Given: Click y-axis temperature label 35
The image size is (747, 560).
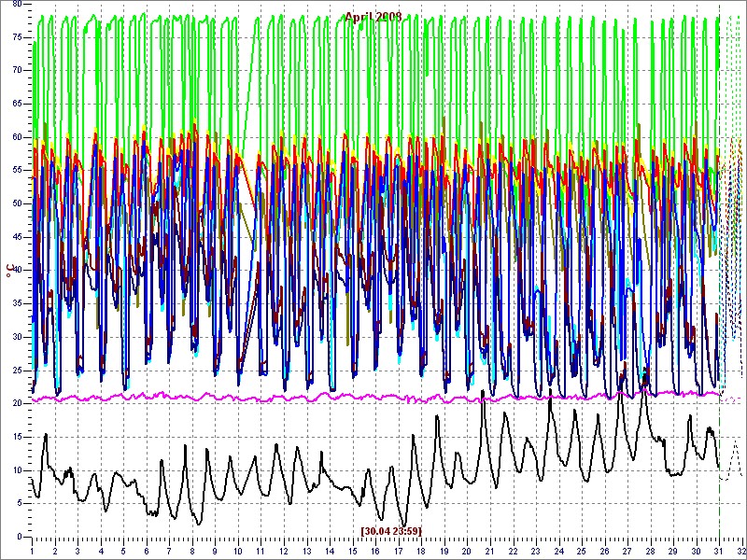Looking at the screenshot, I should point(17,304).
